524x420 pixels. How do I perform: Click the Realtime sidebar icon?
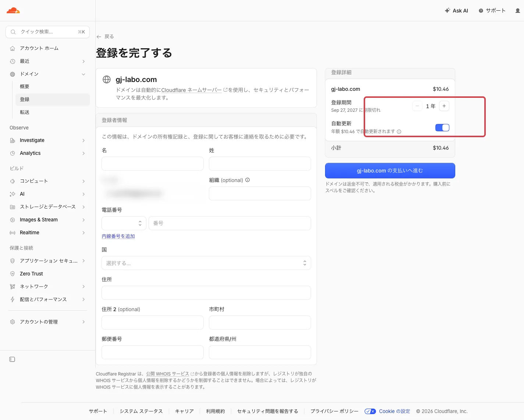(x=13, y=233)
